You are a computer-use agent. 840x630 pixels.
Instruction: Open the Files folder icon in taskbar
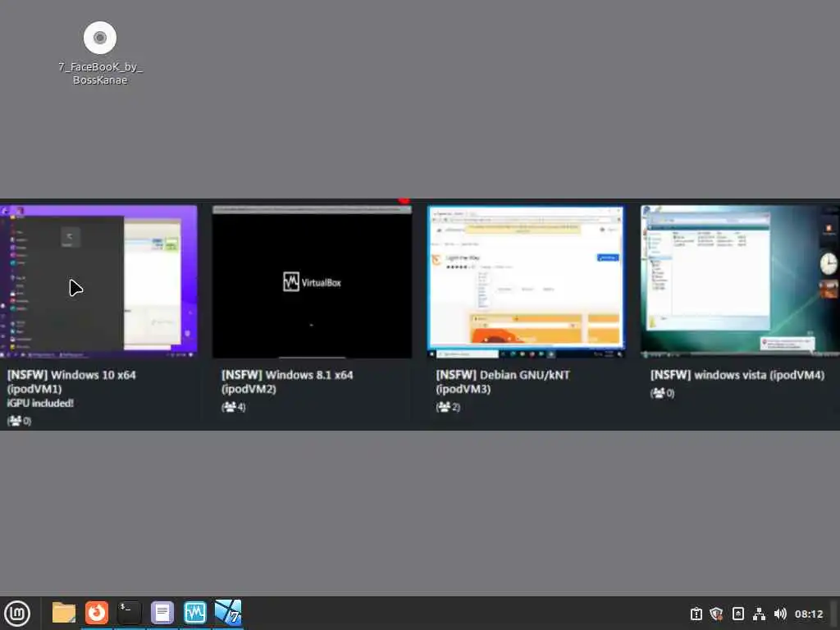point(64,613)
